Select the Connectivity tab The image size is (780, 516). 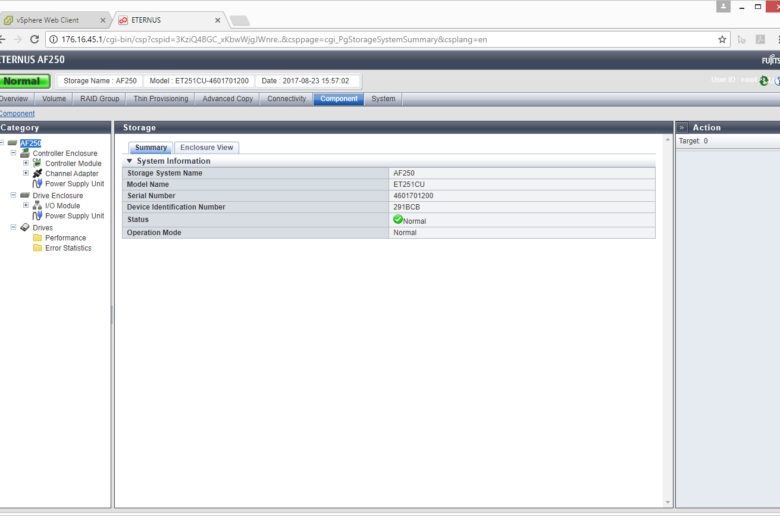click(x=287, y=99)
